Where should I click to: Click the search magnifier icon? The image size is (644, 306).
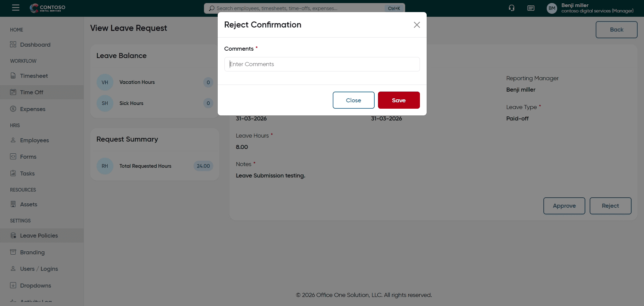211,8
